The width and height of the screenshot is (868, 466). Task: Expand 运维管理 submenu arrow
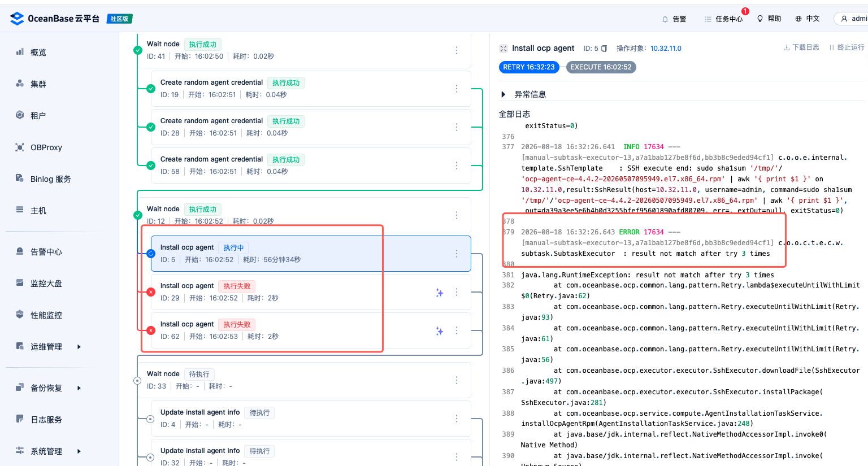[x=79, y=347]
